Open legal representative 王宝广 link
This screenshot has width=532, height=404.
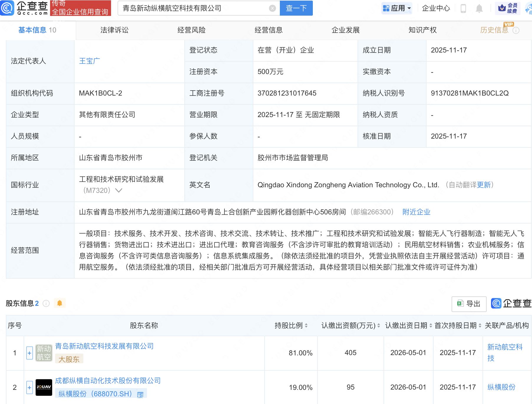90,61
